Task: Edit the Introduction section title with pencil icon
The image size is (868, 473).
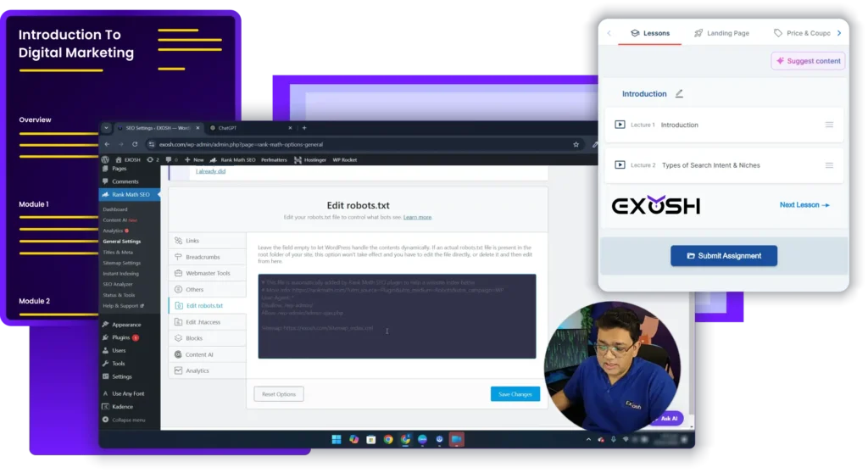Action: point(679,93)
